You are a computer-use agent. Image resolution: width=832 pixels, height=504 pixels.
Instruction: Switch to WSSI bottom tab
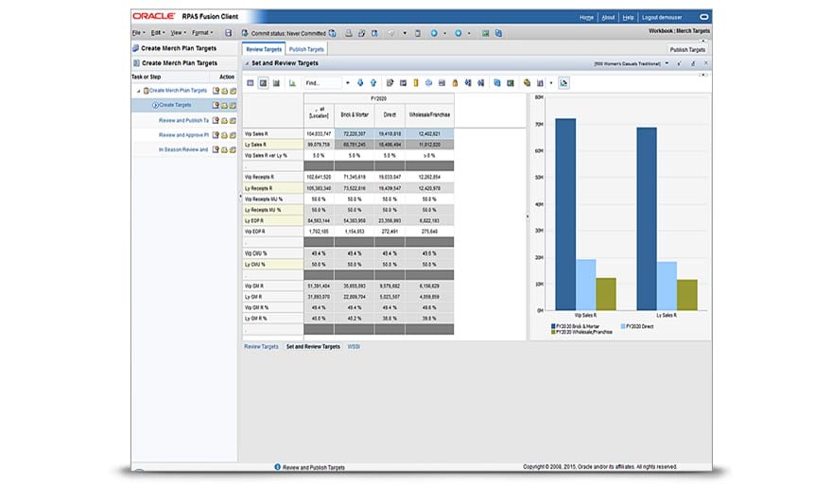[354, 346]
